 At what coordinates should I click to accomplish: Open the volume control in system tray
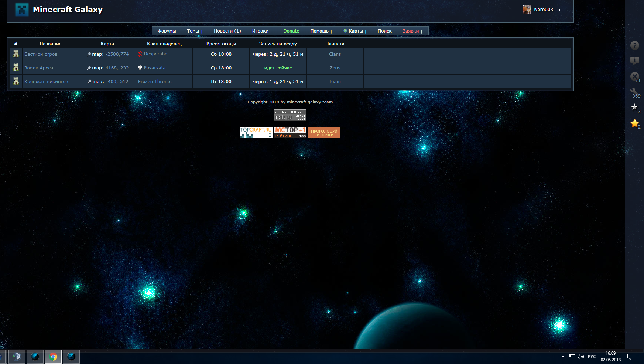(580, 357)
